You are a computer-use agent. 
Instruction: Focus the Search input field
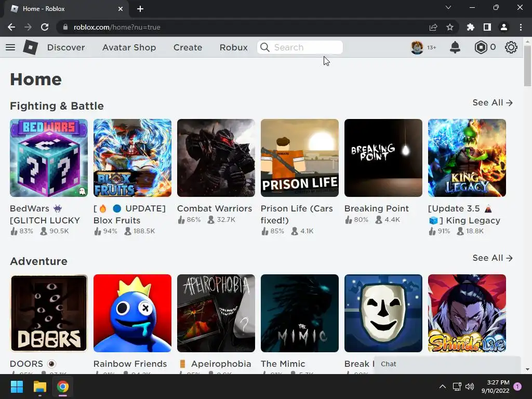[300, 47]
